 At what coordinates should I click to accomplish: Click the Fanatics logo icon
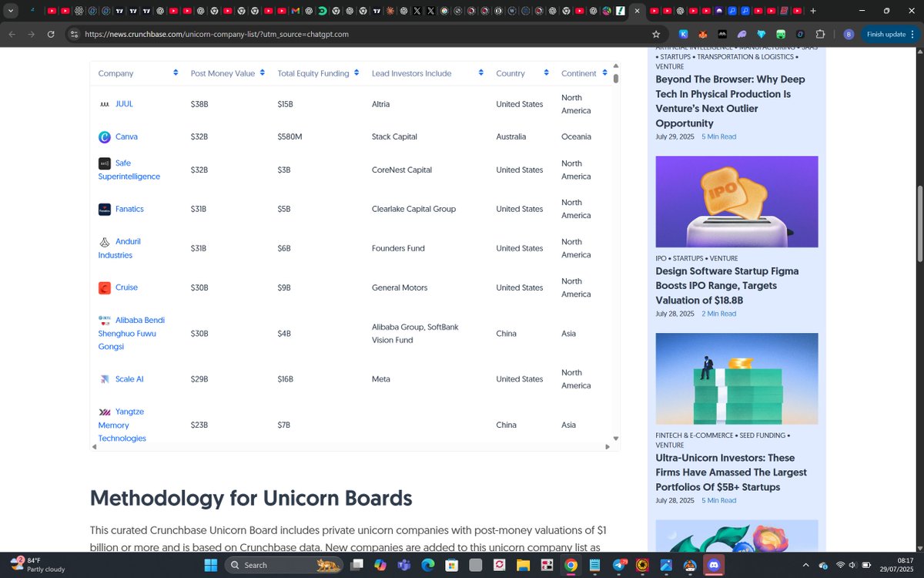[x=105, y=210]
